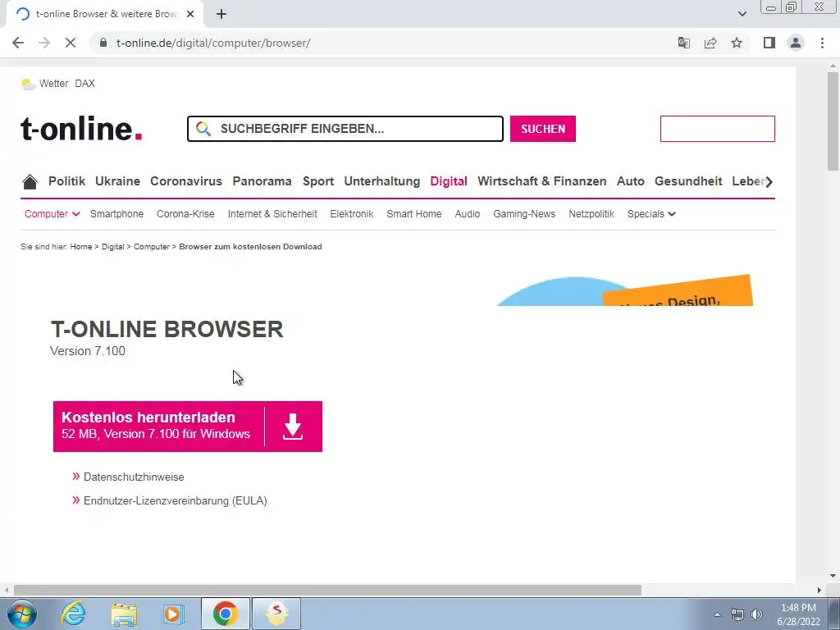Bookmark this page with the star
840x630 pixels.
pyautogui.click(x=737, y=43)
